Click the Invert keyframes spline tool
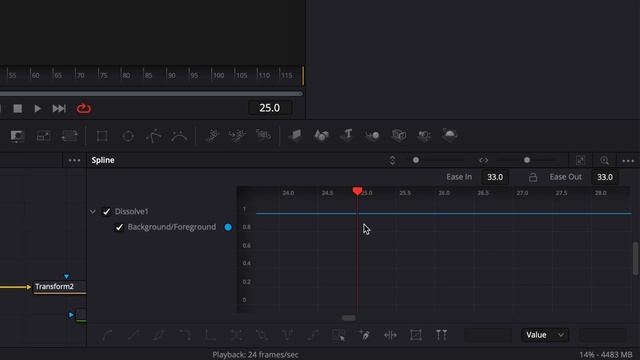The width and height of the screenshot is (640, 360). [159, 336]
